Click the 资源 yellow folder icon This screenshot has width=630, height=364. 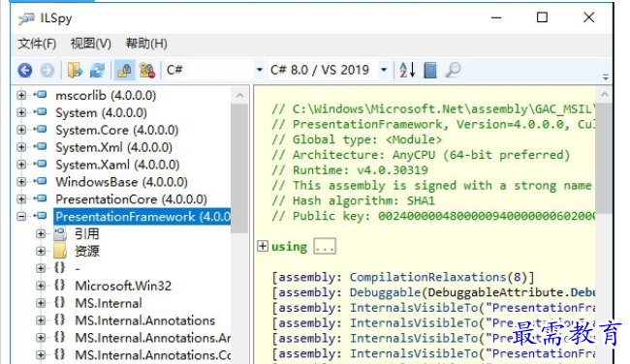60,251
